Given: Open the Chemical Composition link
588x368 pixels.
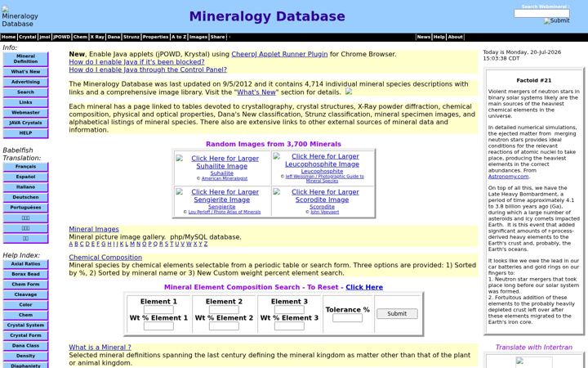Looking at the screenshot, I should [x=105, y=258].
